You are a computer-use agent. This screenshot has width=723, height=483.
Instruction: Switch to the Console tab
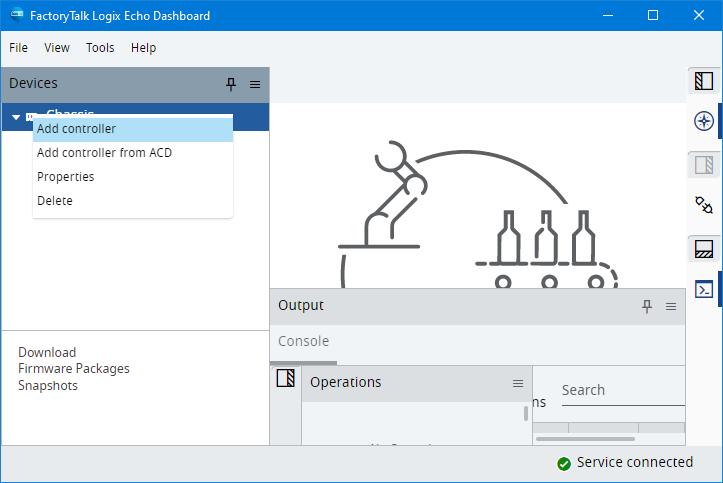tap(303, 342)
